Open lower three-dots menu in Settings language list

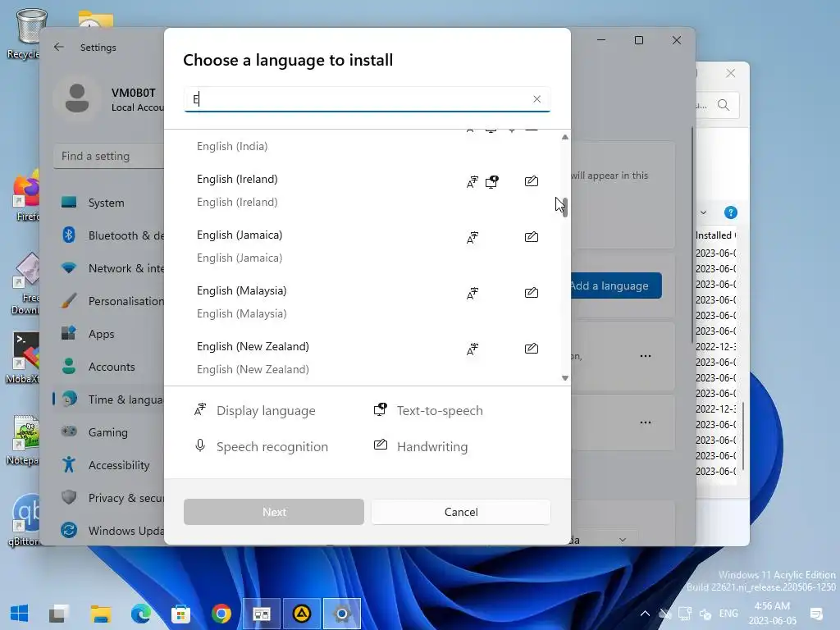click(646, 422)
